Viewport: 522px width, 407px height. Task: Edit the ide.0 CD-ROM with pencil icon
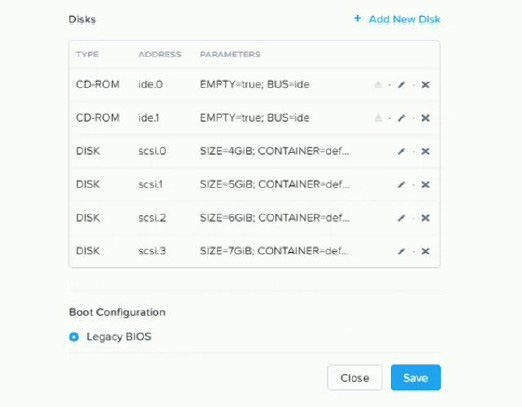tap(401, 85)
